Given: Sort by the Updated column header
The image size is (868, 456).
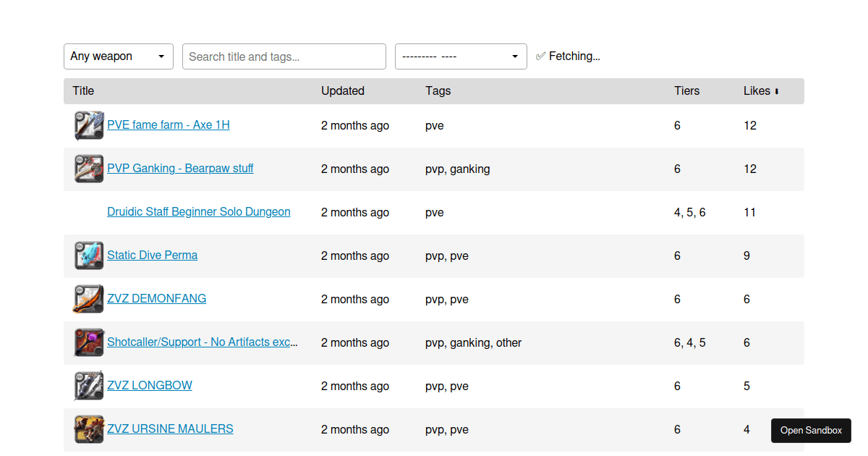Looking at the screenshot, I should point(342,91).
